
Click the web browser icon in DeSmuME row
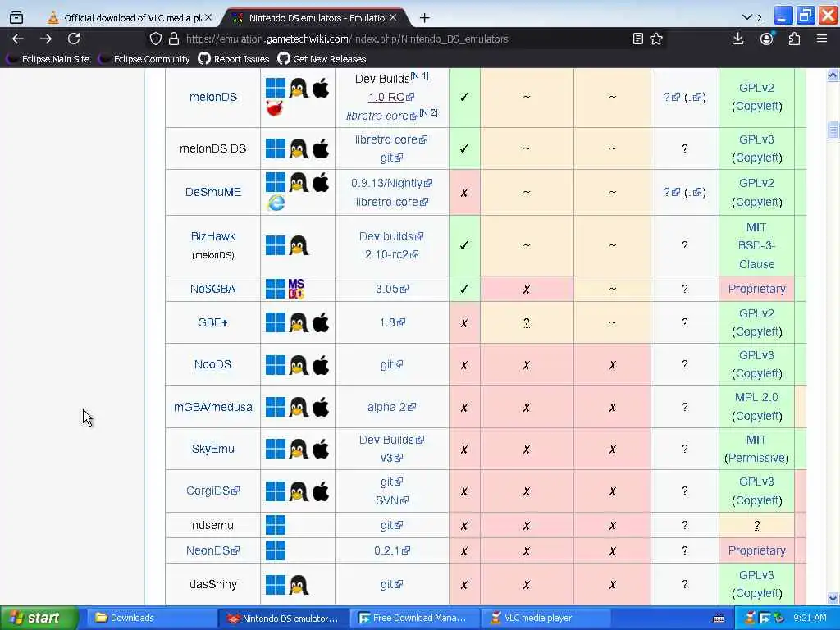[x=276, y=203]
